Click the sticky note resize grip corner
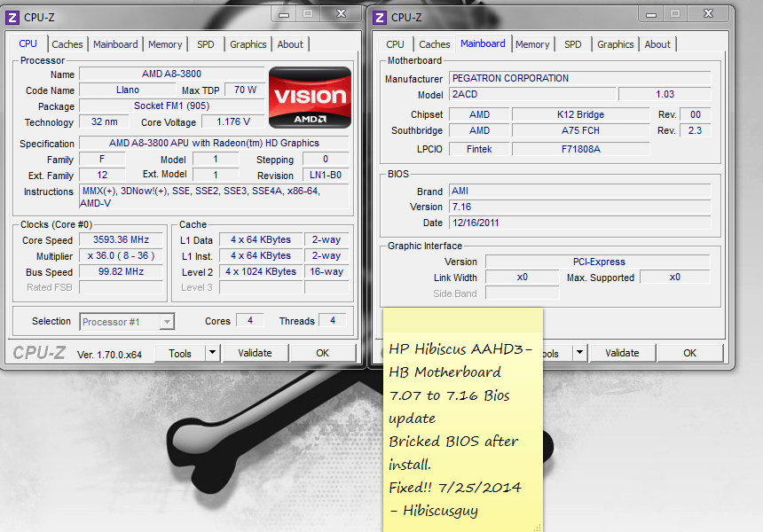This screenshot has height=532, width=763. (x=538, y=528)
